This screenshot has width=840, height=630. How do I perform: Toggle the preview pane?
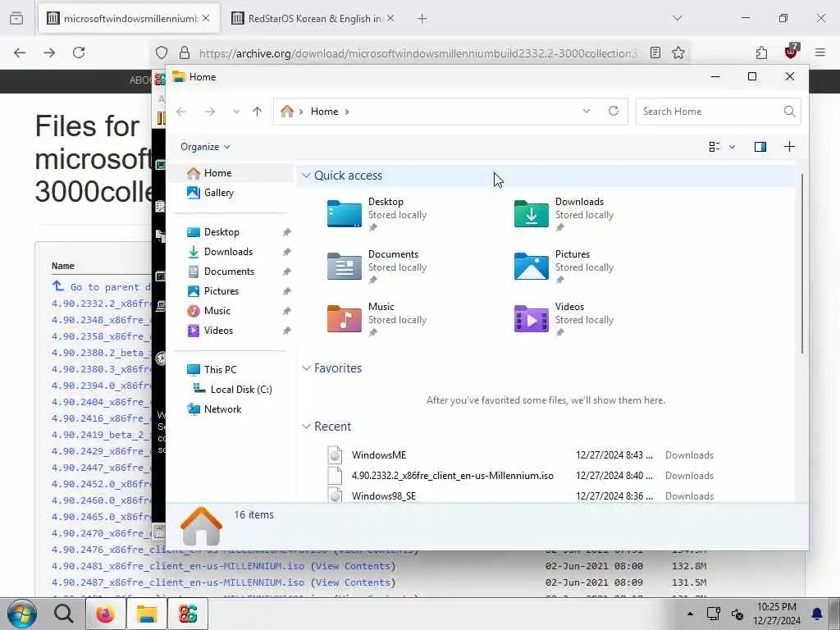(760, 147)
